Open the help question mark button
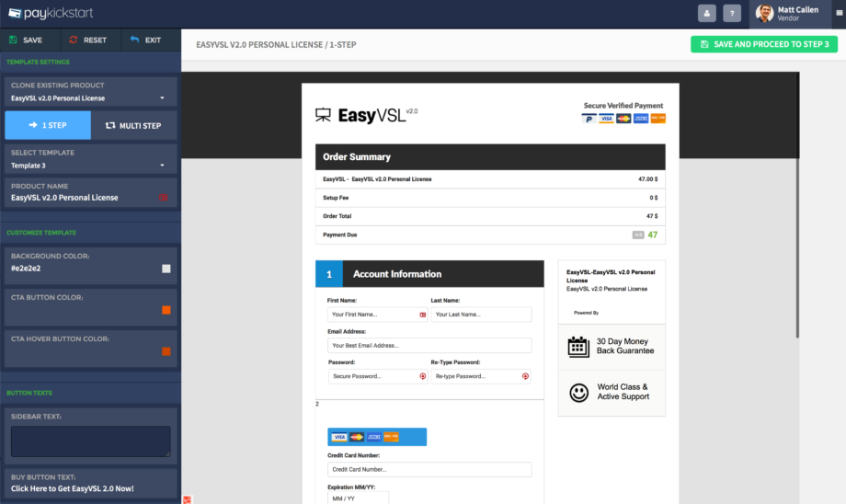The width and height of the screenshot is (846, 504). [x=732, y=14]
